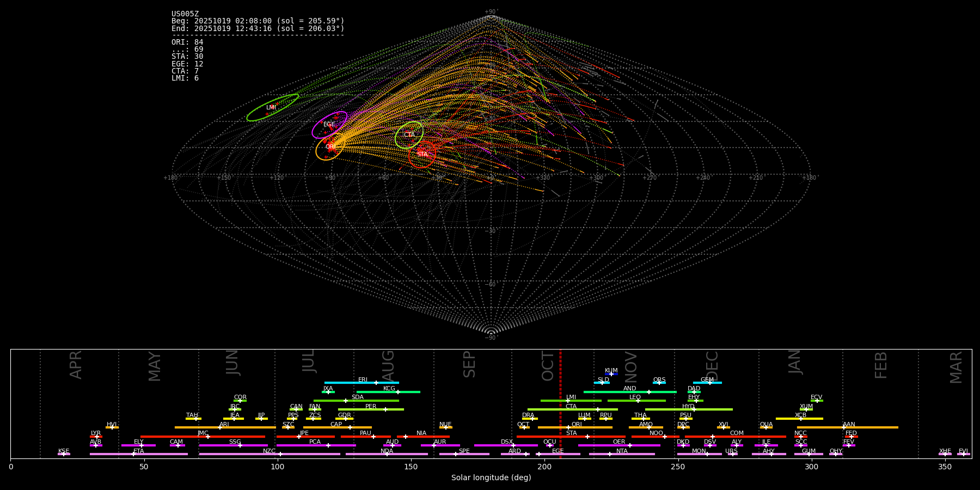Click the SSG shower bar in timeline

click(x=233, y=445)
